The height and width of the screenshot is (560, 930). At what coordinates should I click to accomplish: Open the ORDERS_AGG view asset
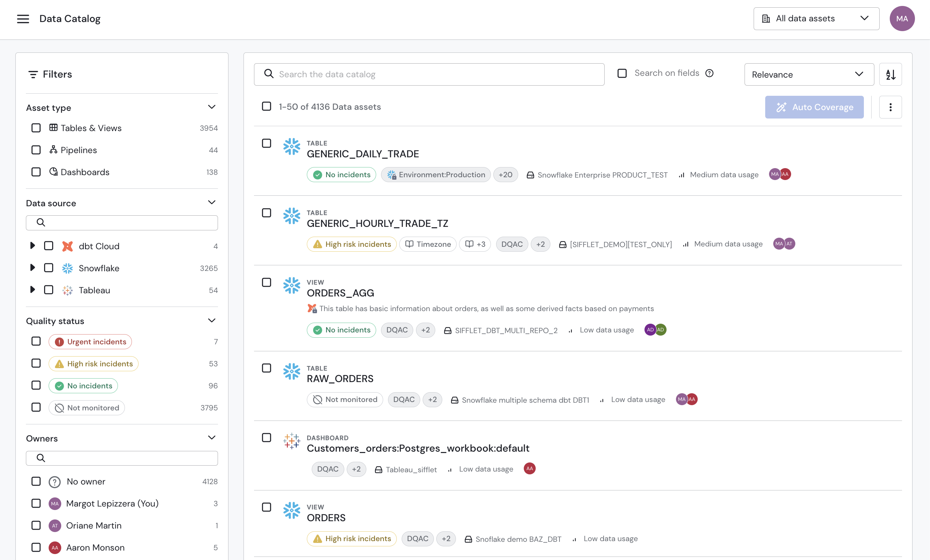pyautogui.click(x=340, y=293)
